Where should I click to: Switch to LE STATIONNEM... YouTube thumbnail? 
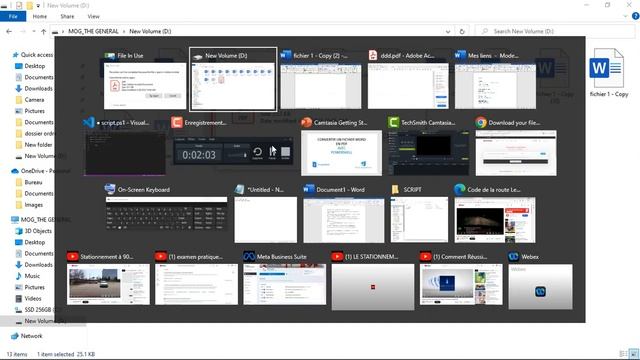click(x=373, y=287)
